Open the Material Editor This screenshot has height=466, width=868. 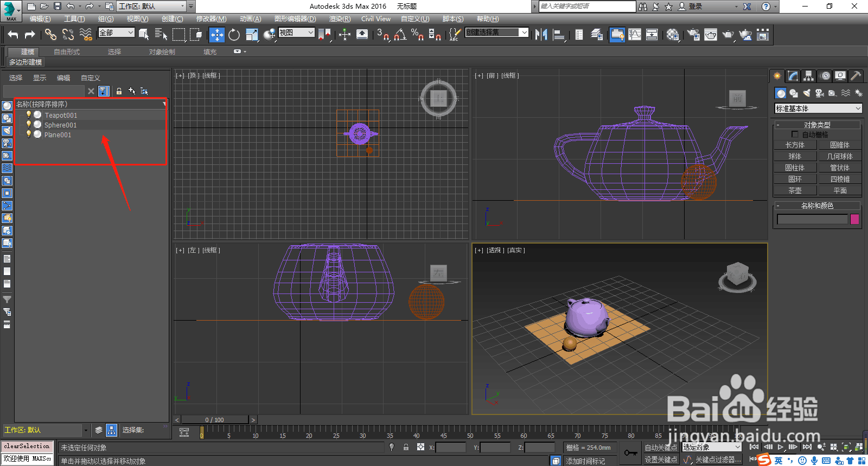point(673,35)
